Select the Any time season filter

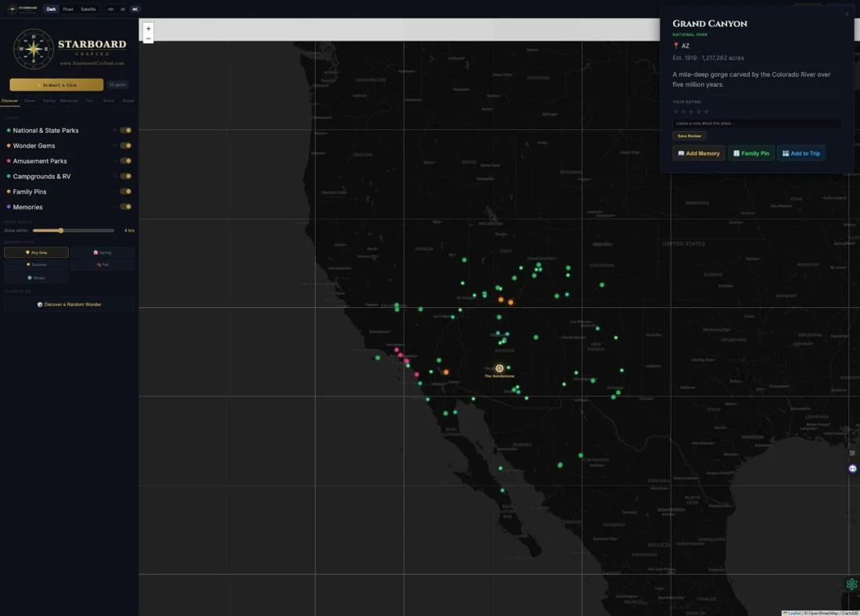tap(36, 252)
